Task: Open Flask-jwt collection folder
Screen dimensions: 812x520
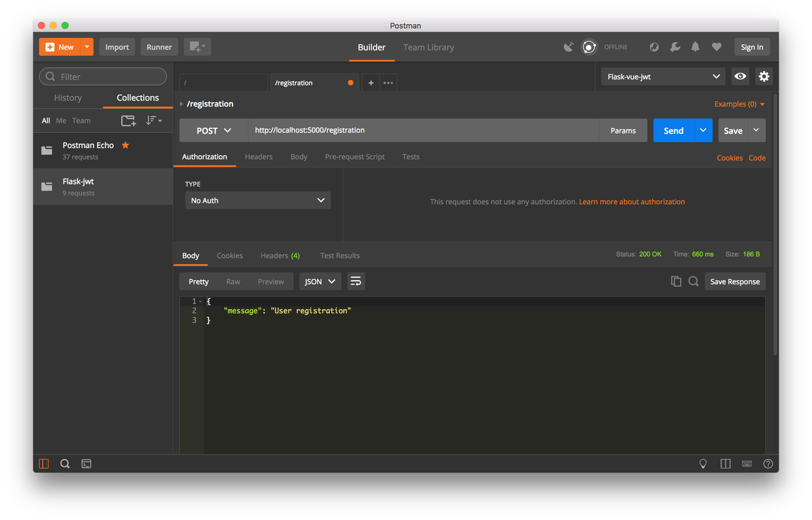Action: pos(103,187)
